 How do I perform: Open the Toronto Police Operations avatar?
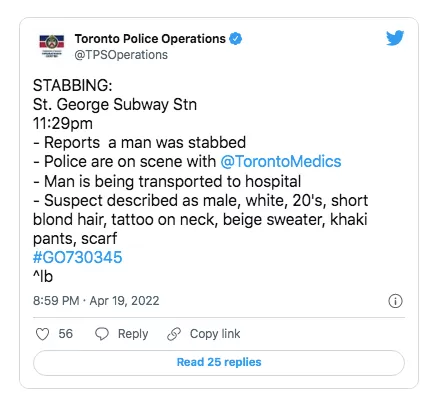pyautogui.click(x=52, y=46)
